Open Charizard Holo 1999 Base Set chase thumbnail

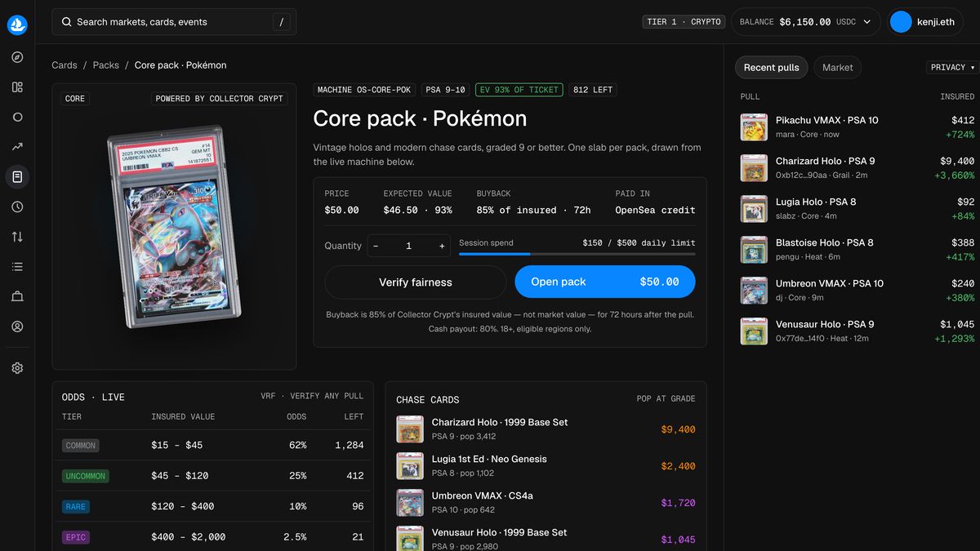click(x=409, y=429)
